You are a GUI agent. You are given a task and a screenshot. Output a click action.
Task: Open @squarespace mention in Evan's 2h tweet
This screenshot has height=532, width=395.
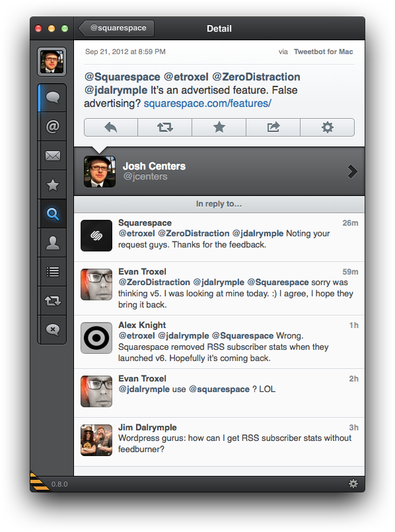pos(219,389)
